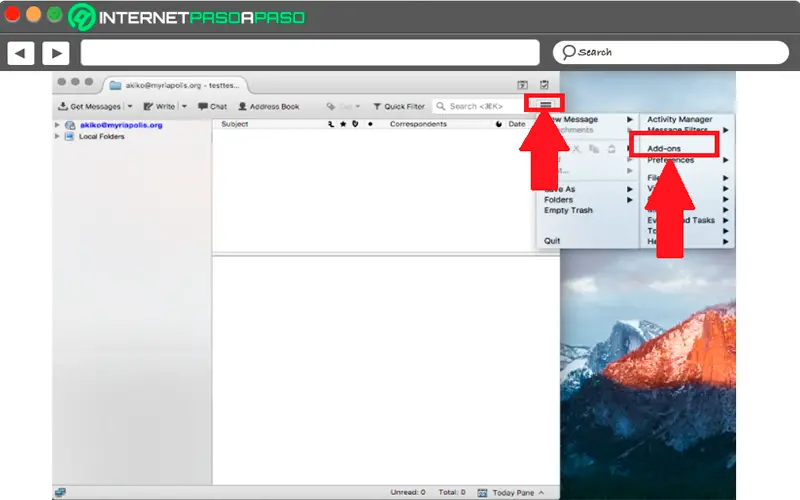Click the Today Pane calendar icon
The image size is (800, 500).
click(x=482, y=492)
